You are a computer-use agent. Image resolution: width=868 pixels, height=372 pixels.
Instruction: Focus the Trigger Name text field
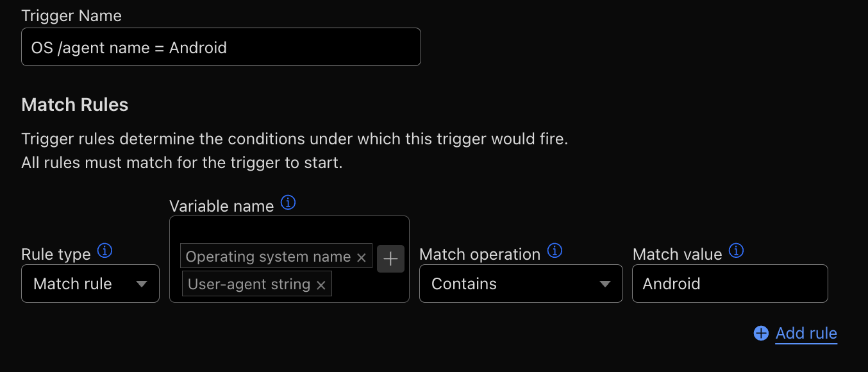[221, 47]
